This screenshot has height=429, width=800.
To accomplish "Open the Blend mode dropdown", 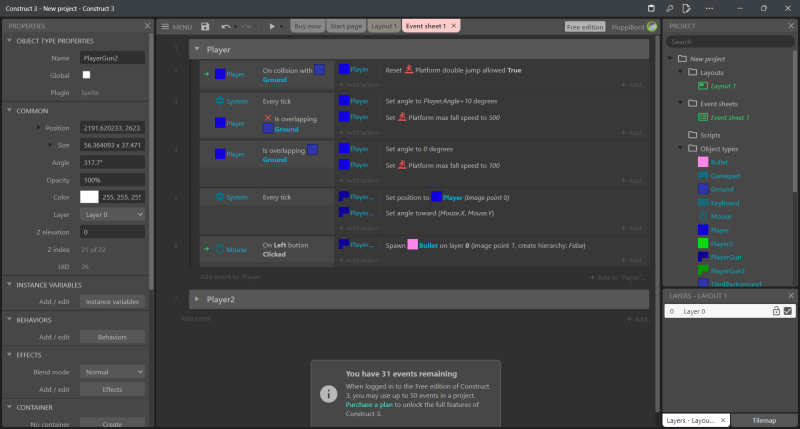I will (x=112, y=372).
